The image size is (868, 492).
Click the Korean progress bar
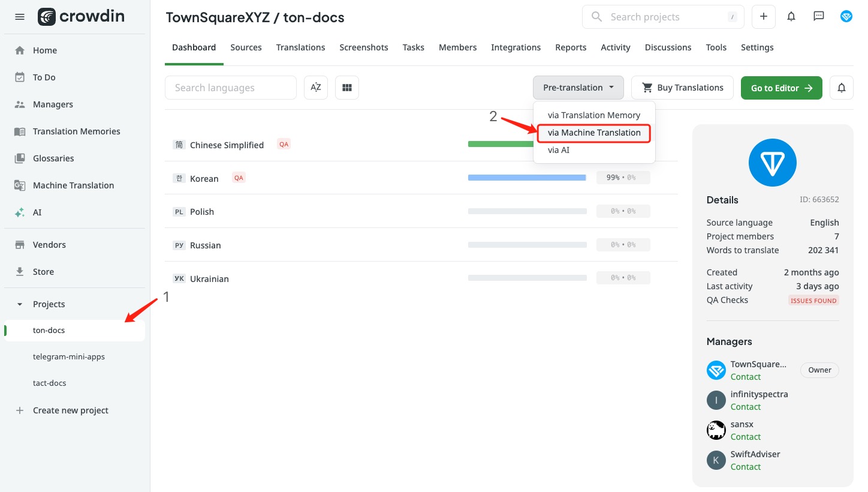527,178
